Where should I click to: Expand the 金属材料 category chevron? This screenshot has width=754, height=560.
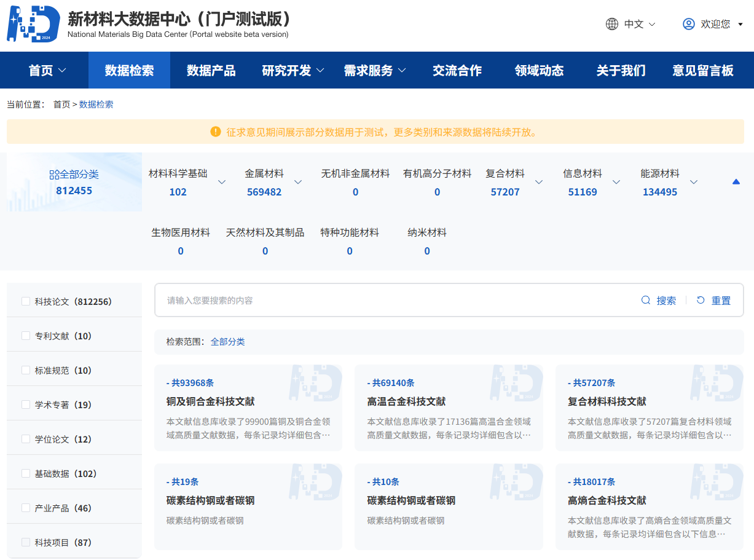point(298,182)
